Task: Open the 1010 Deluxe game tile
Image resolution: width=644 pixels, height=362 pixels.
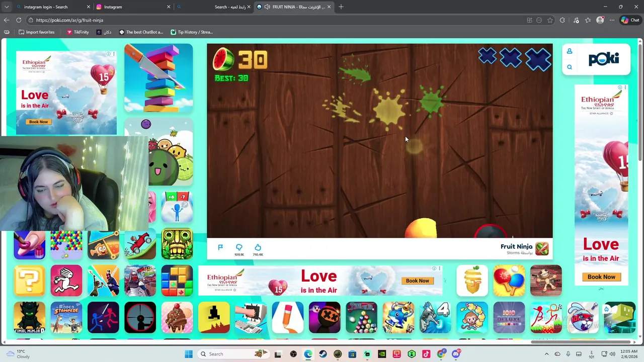Action: point(509,317)
